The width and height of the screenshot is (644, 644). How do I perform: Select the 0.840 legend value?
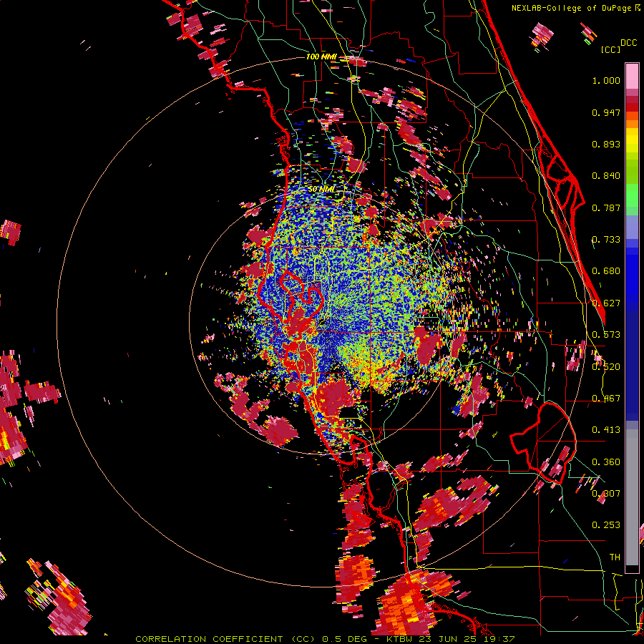click(606, 176)
